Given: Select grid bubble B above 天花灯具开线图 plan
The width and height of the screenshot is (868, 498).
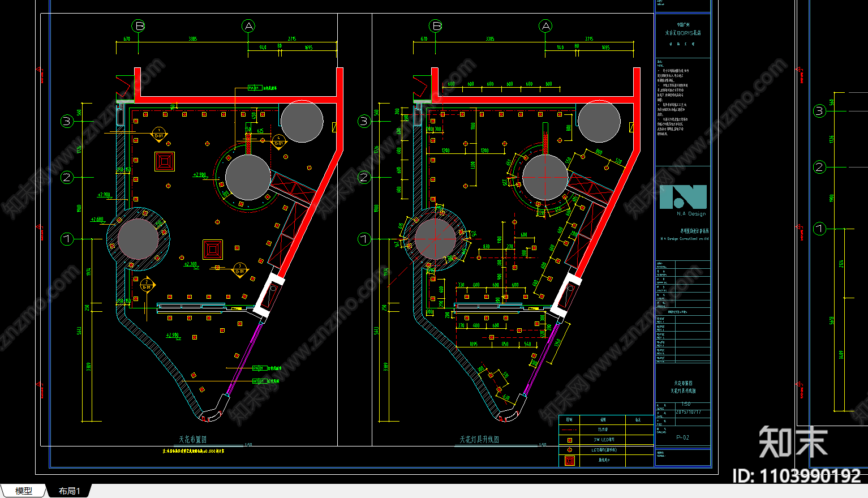Looking at the screenshot, I should pos(436,26).
